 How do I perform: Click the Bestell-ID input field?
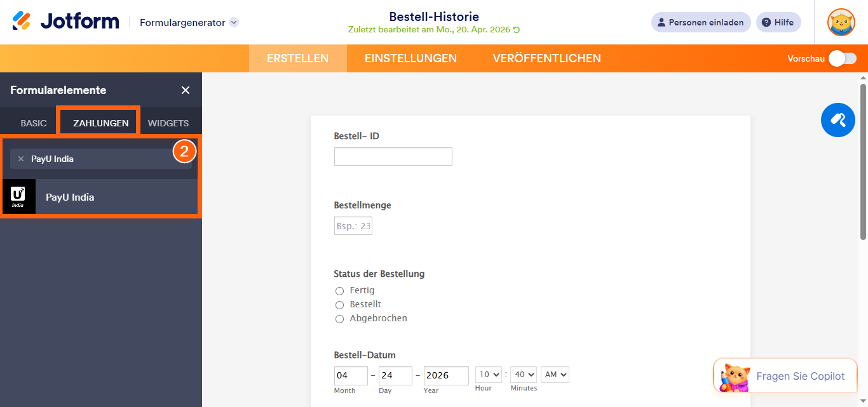[393, 156]
